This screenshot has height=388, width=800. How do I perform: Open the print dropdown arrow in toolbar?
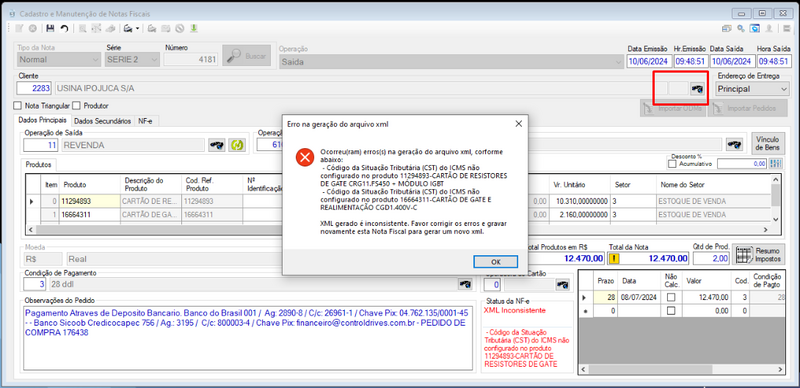(137, 29)
